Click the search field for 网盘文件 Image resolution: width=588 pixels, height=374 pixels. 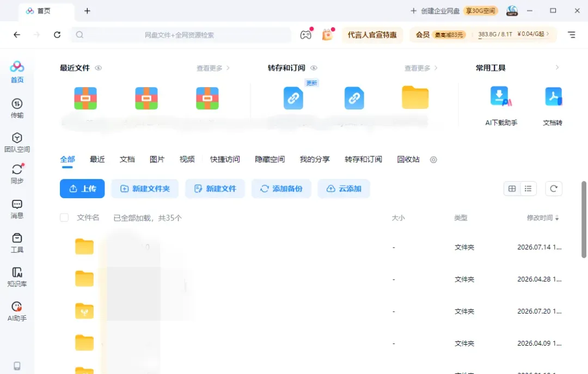[x=181, y=35]
